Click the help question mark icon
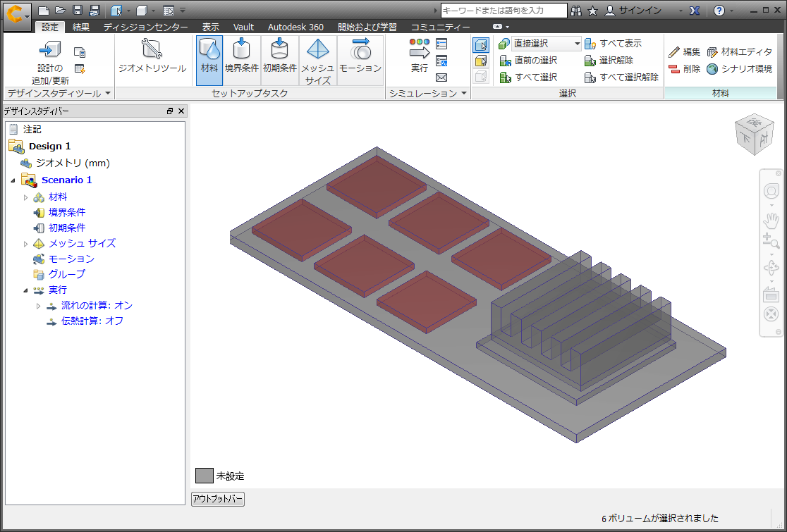787x532 pixels. 719,11
